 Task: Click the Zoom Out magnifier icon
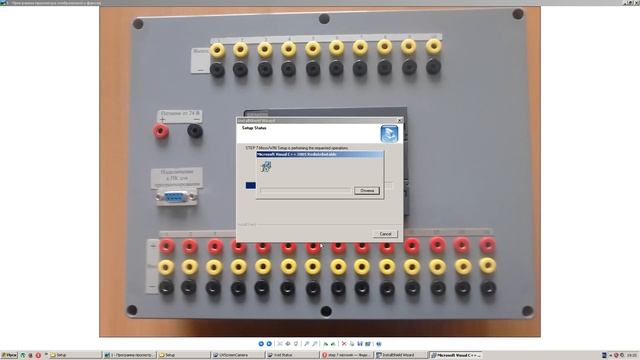point(314,344)
